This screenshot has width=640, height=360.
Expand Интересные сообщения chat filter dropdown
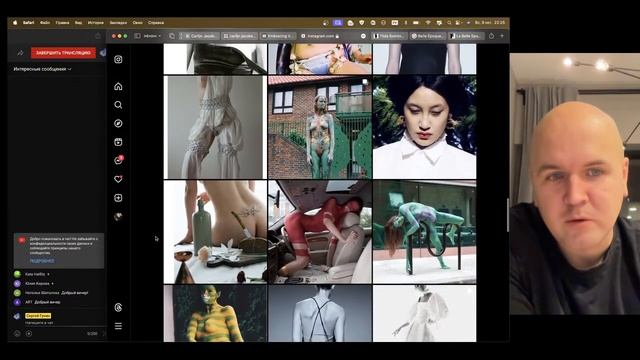pos(42,69)
